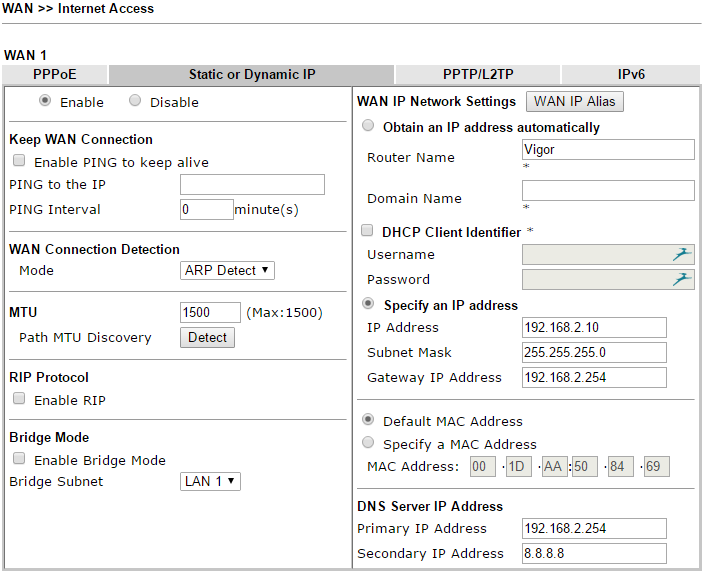Click the 'WAN 1' label
Viewport: 706px width, 580px height.
pos(25,55)
